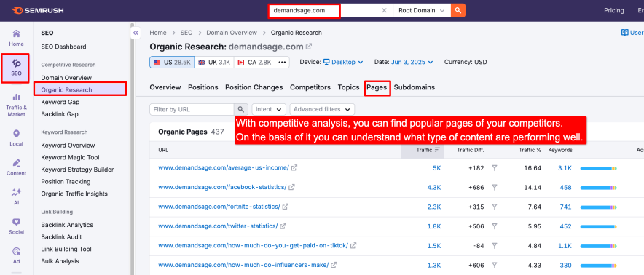Click filter icon in facebook-statistics row
The height and width of the screenshot is (275, 644).
[495, 187]
